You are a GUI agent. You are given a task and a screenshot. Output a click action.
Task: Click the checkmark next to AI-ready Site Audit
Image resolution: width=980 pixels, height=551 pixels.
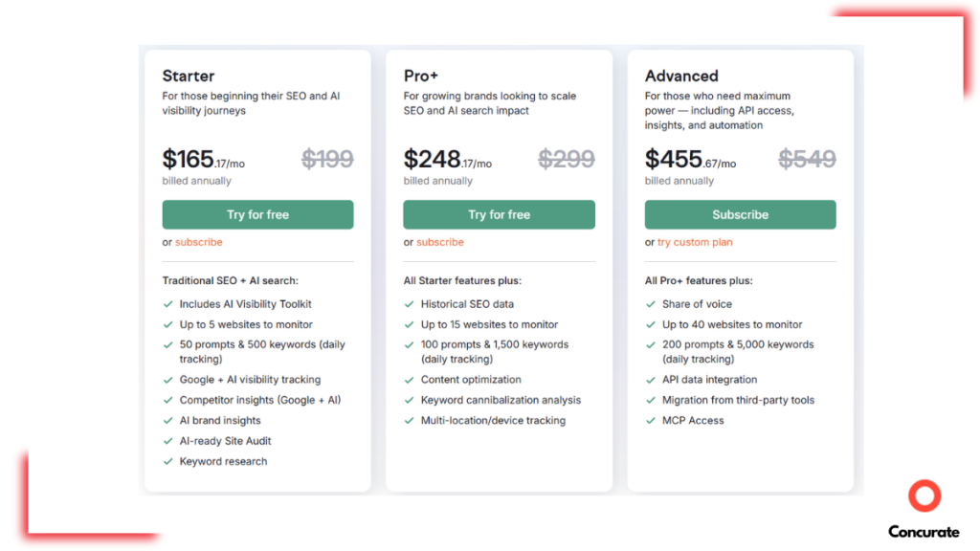point(168,440)
